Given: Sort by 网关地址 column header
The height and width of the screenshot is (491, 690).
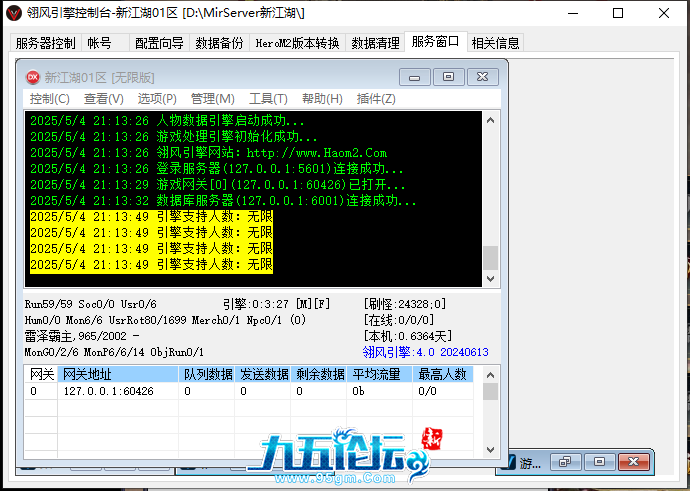Looking at the screenshot, I should [x=118, y=374].
